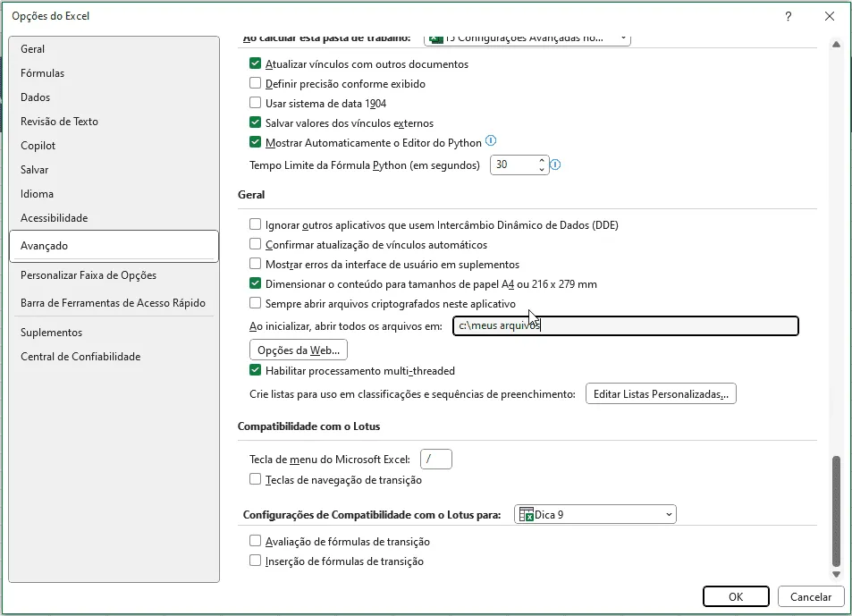This screenshot has height=616, width=852.
Task: Click the startup folder path field
Action: coord(626,326)
